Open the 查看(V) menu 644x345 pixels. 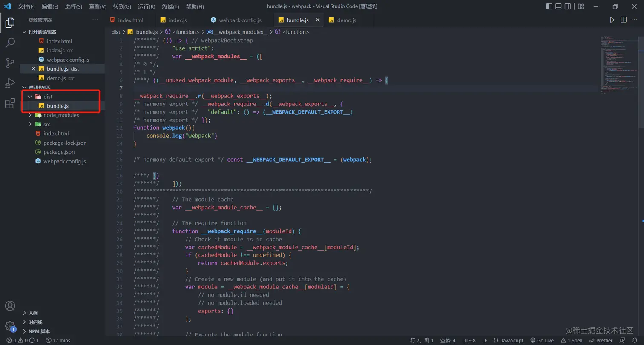tap(98, 7)
